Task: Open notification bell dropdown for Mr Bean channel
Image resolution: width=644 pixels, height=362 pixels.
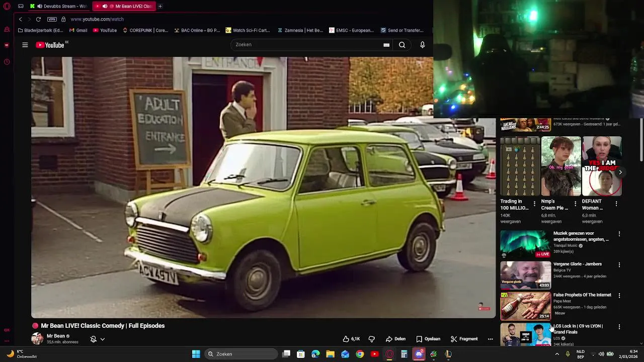Action: (98, 339)
